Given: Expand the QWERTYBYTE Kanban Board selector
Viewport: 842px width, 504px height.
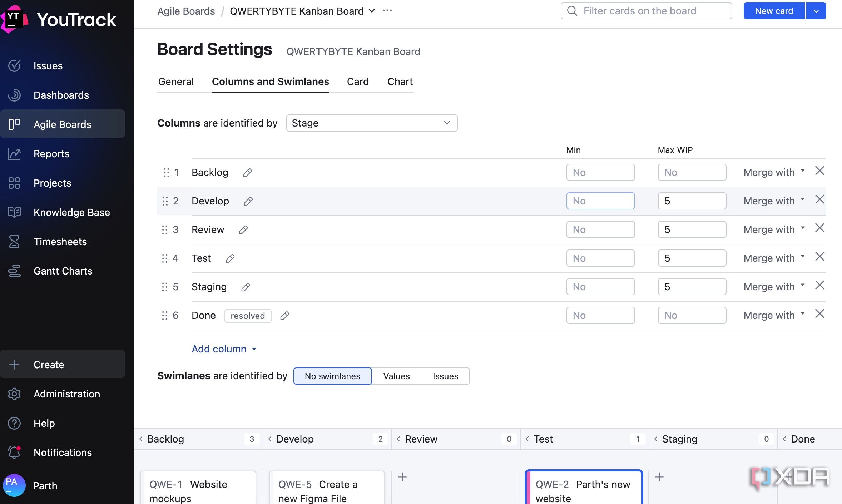Looking at the screenshot, I should pyautogui.click(x=302, y=11).
